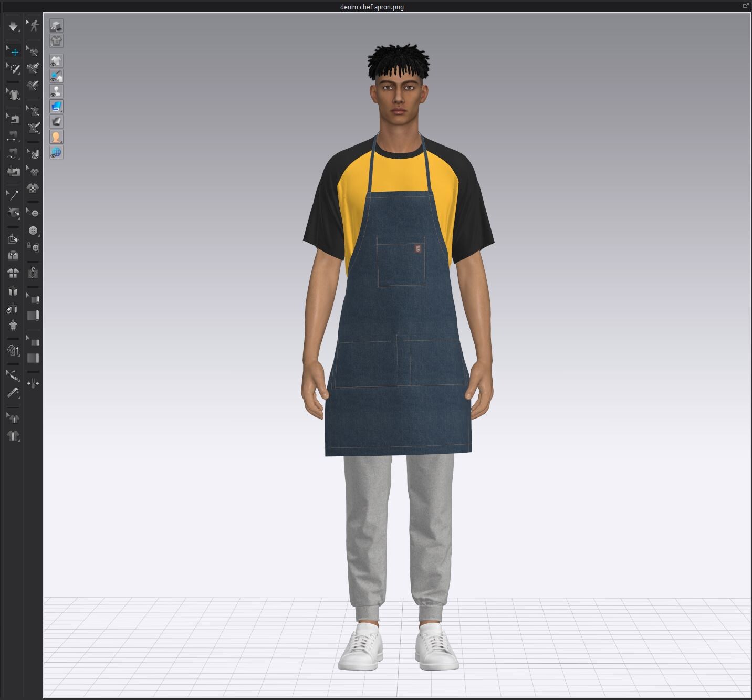The height and width of the screenshot is (700, 752).
Task: Toggle the globe 3D environment visibility
Action: [x=56, y=152]
